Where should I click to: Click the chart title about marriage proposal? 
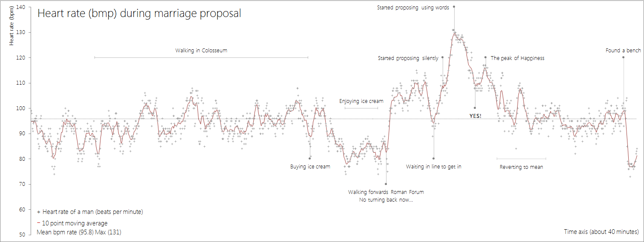[139, 14]
